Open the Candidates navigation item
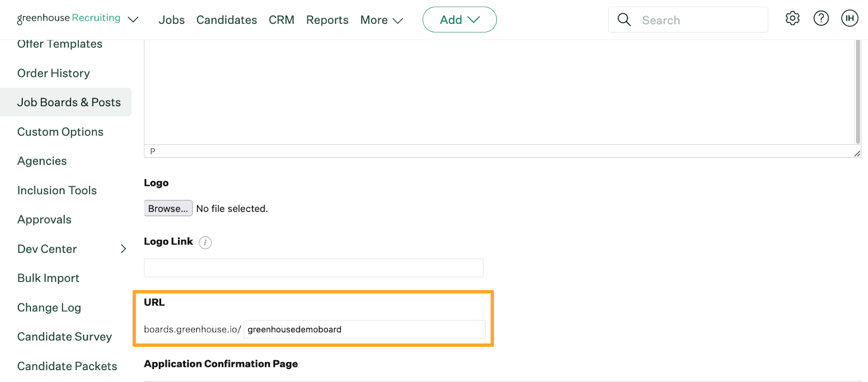Viewport: 868px width, 382px height. pos(226,20)
